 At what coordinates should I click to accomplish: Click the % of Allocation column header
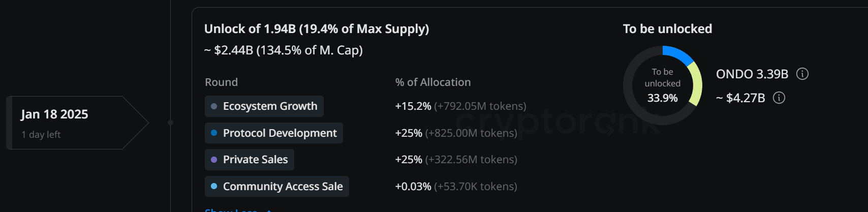[x=433, y=82]
